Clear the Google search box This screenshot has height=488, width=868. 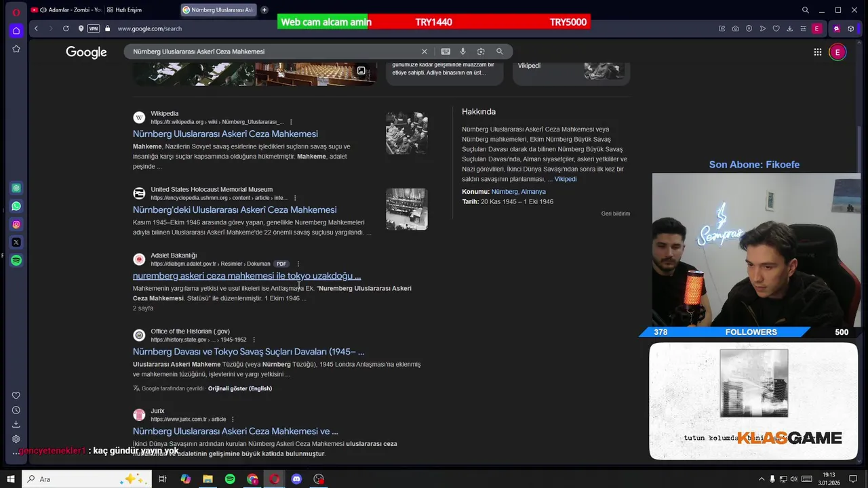coord(425,52)
